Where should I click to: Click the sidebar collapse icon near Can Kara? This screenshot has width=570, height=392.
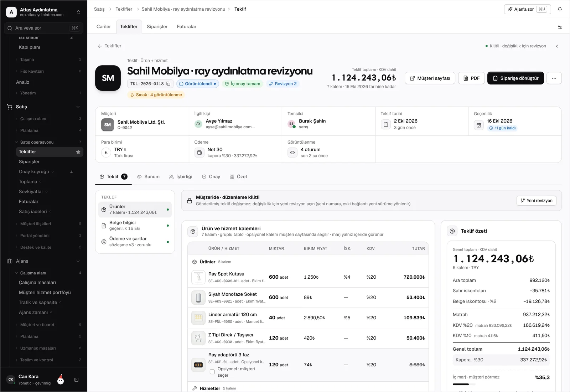pyautogui.click(x=76, y=380)
